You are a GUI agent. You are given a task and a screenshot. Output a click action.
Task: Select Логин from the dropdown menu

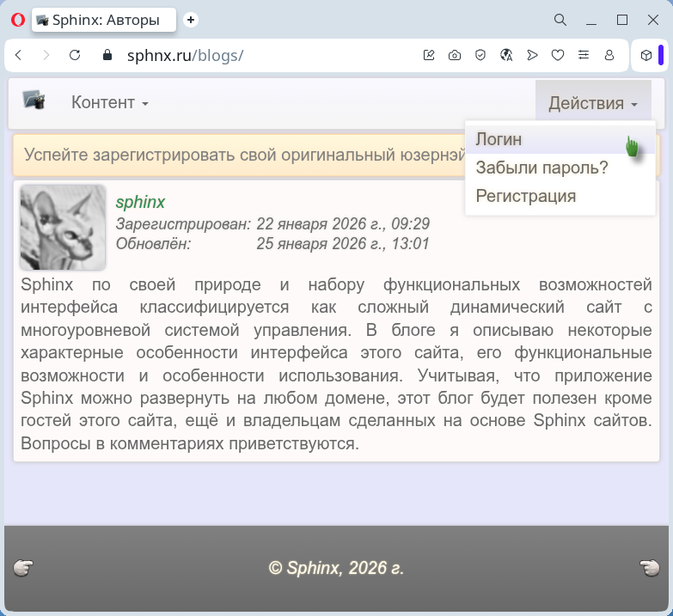point(499,139)
